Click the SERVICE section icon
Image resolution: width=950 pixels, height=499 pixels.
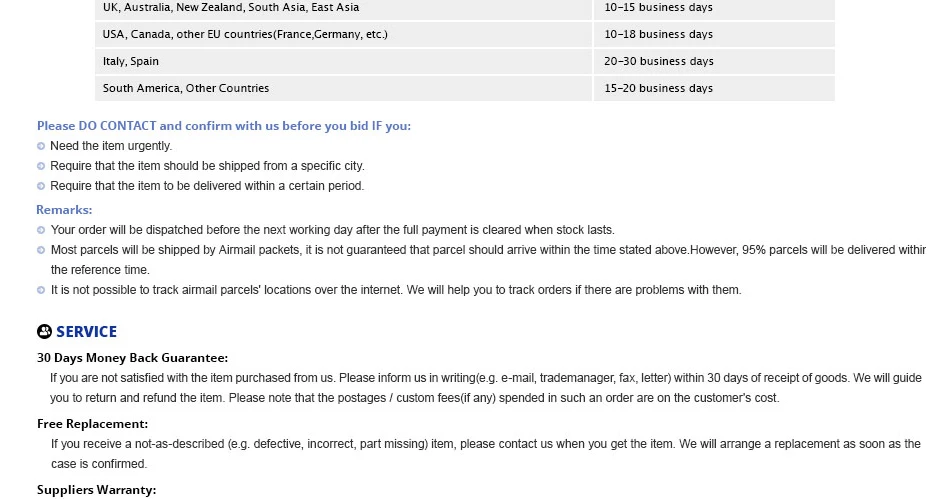coord(44,331)
